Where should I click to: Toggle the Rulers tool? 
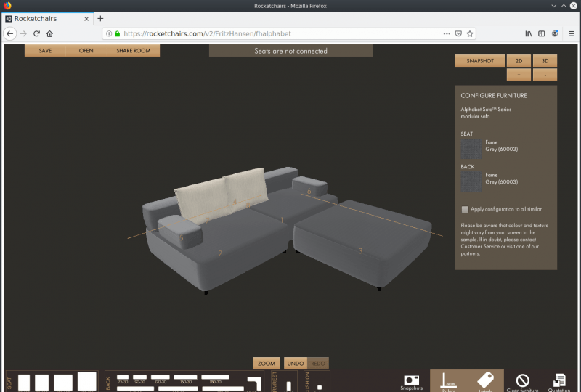tap(448, 382)
